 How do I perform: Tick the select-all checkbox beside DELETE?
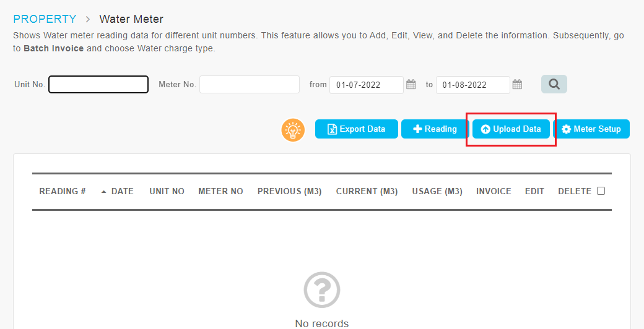(x=601, y=190)
